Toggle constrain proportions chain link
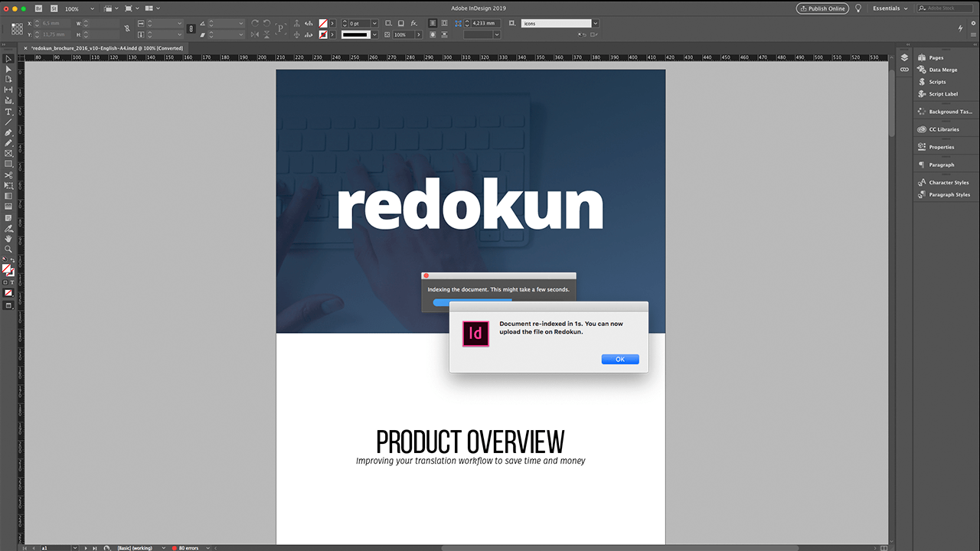 tap(126, 29)
